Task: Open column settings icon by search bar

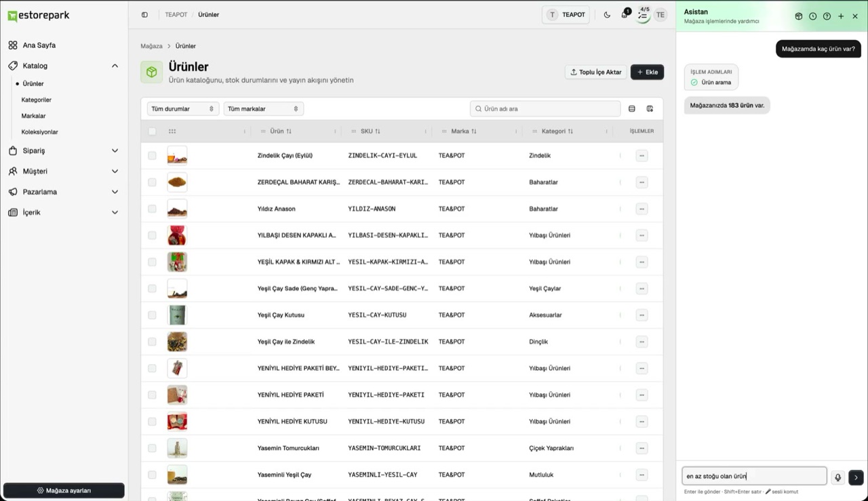Action: (x=650, y=108)
